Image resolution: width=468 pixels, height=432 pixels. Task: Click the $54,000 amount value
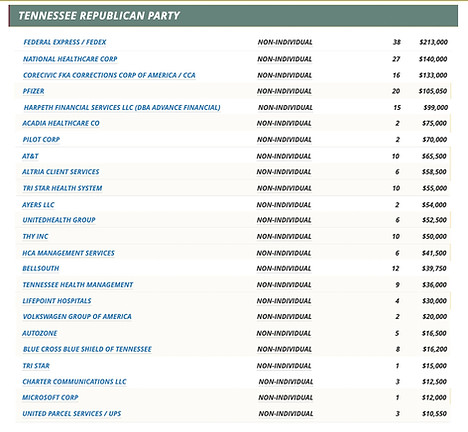click(x=434, y=205)
